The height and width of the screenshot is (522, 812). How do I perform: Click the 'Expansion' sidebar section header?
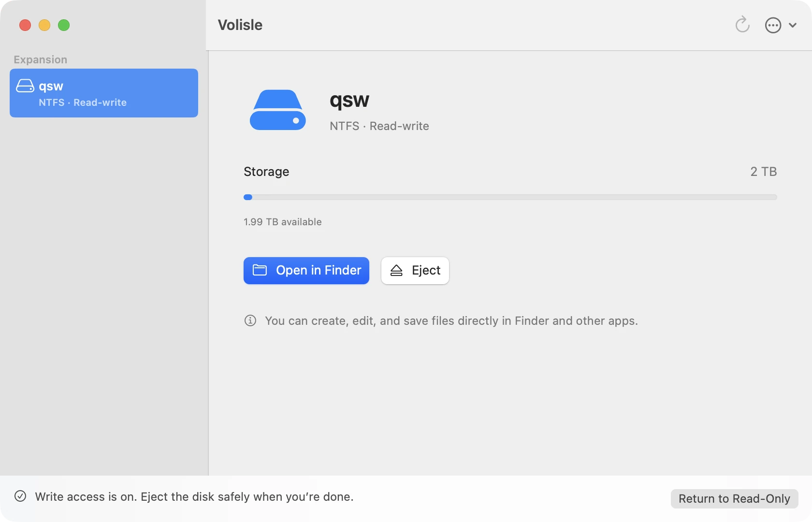[x=41, y=60]
